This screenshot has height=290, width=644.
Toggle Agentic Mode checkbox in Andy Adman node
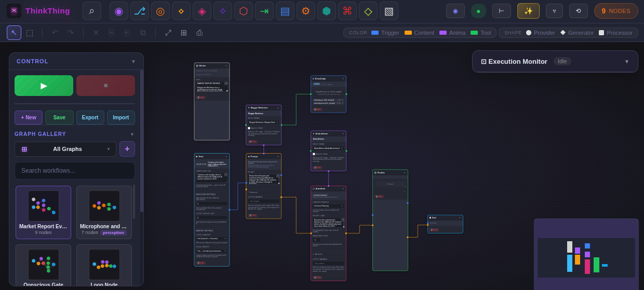(314, 154)
